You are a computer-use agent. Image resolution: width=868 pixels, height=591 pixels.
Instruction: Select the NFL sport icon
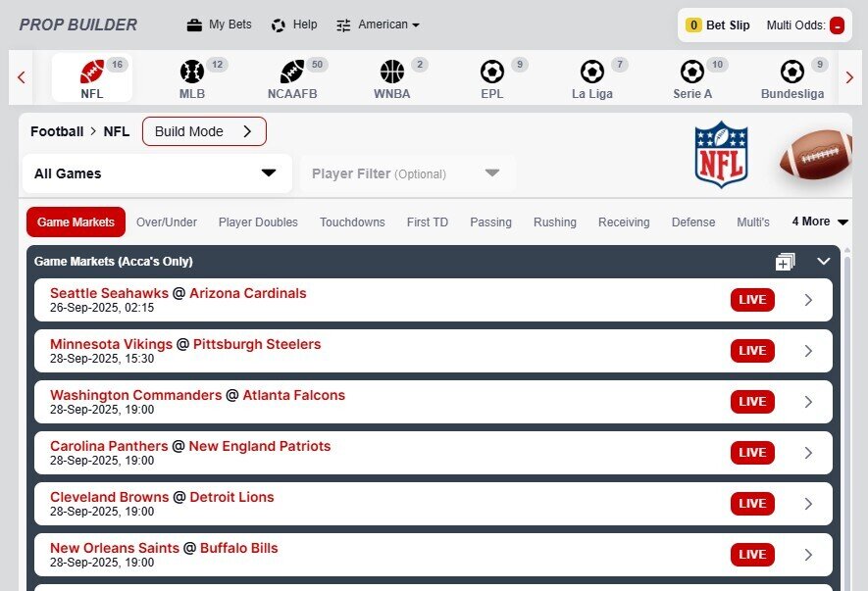tap(91, 71)
